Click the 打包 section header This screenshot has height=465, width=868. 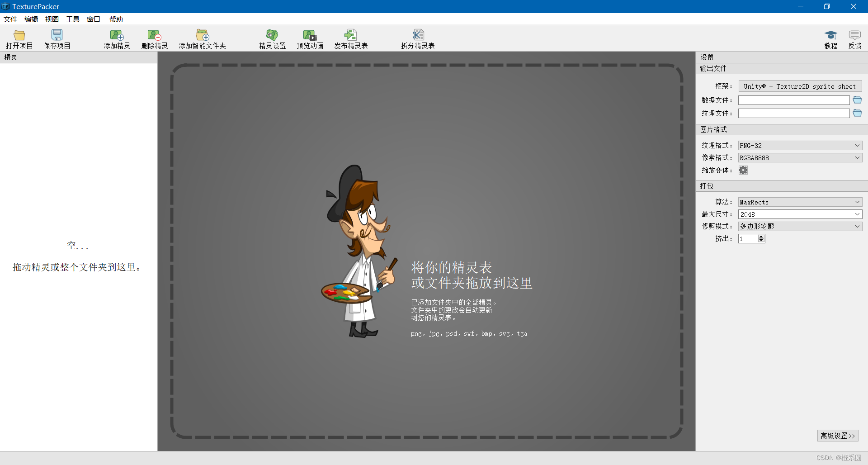[x=782, y=186]
